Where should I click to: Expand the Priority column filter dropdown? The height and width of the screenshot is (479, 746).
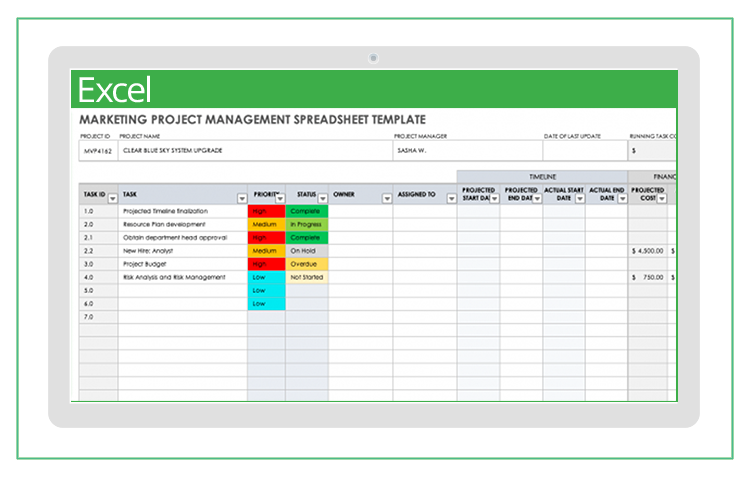click(x=279, y=198)
